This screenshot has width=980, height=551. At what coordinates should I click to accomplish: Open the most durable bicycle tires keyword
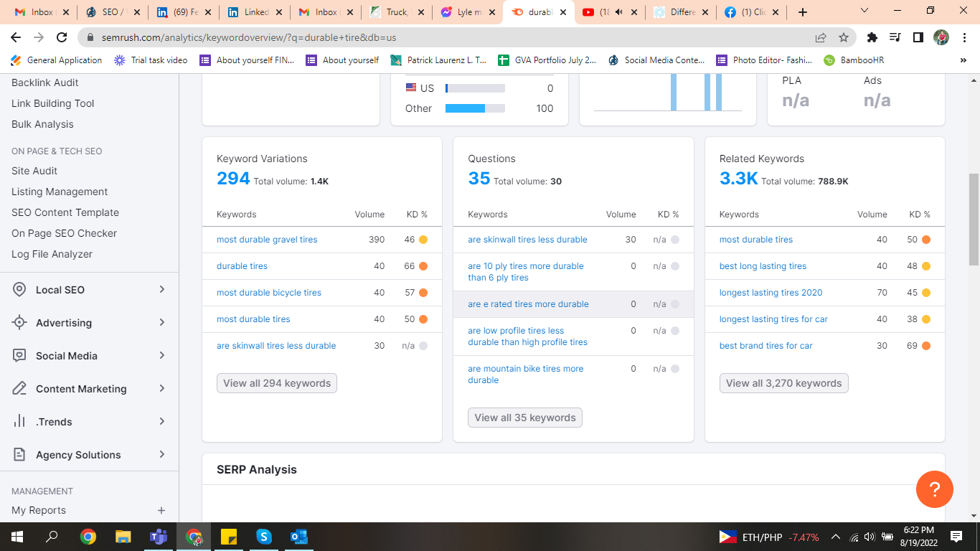[269, 293]
